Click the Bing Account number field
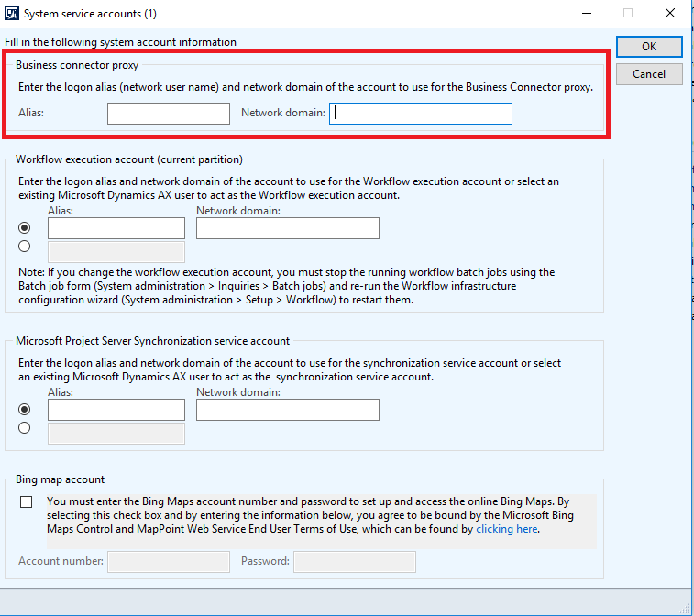Screen dimensions: 694x616 (169, 562)
